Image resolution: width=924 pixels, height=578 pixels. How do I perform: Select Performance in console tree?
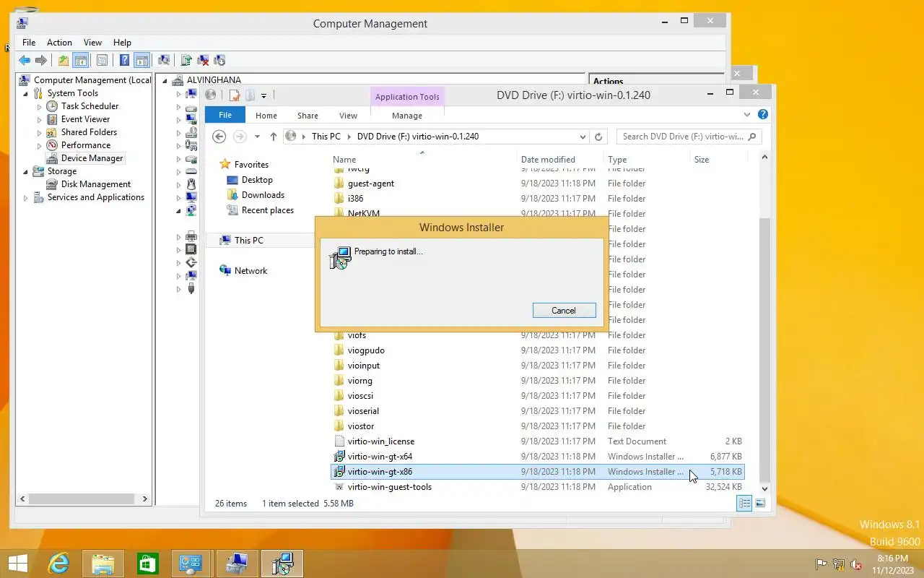[x=85, y=145]
